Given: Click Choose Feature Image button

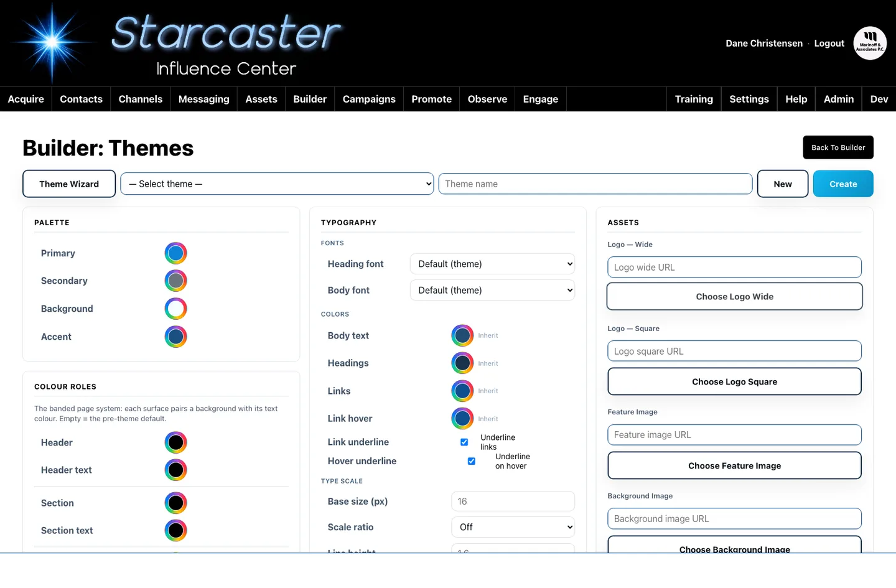Looking at the screenshot, I should (735, 465).
